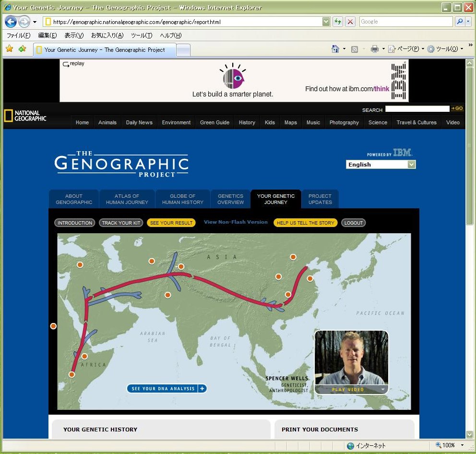Click the Refresh icon next to address bar
This screenshot has height=454, width=476.
click(x=338, y=22)
